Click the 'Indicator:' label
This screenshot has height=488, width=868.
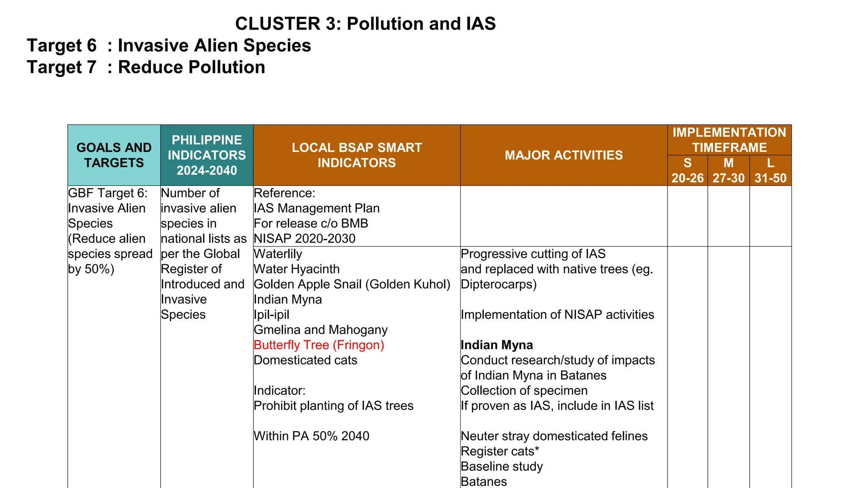point(280,391)
